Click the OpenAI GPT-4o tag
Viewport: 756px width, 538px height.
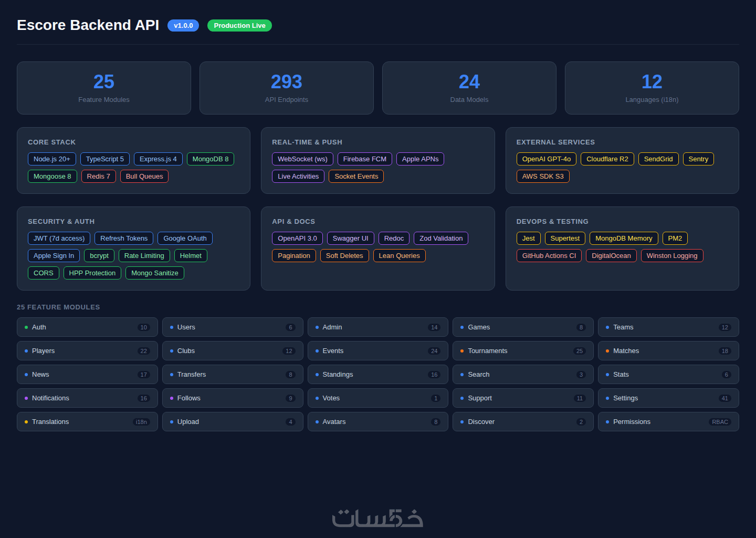coord(547,159)
